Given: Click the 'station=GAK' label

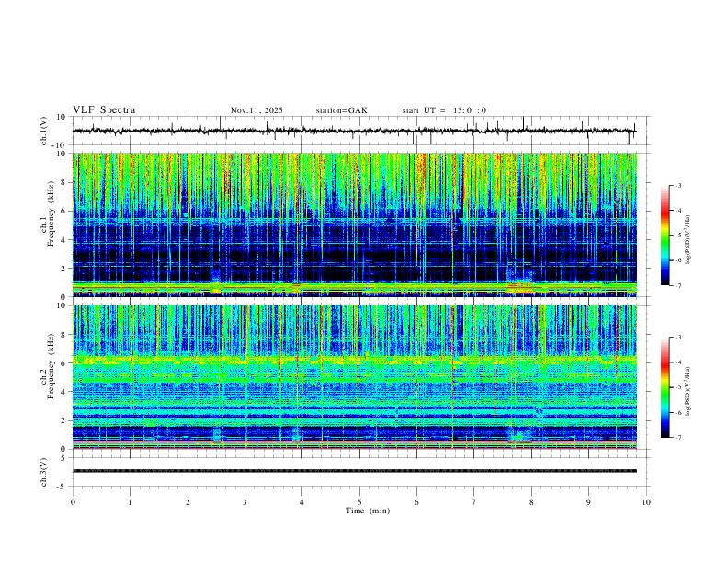Looking at the screenshot, I should click(x=341, y=110).
